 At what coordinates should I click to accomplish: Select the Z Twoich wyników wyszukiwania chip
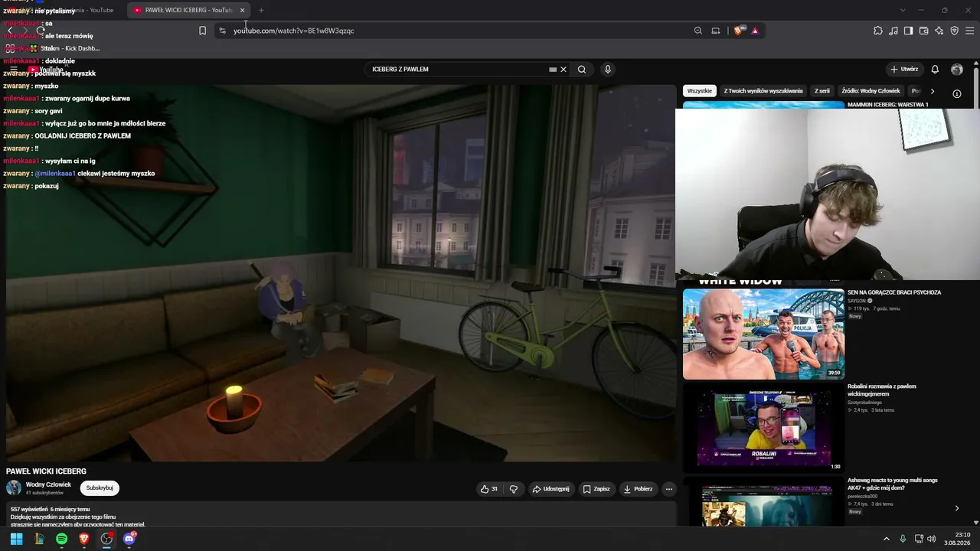click(x=763, y=91)
